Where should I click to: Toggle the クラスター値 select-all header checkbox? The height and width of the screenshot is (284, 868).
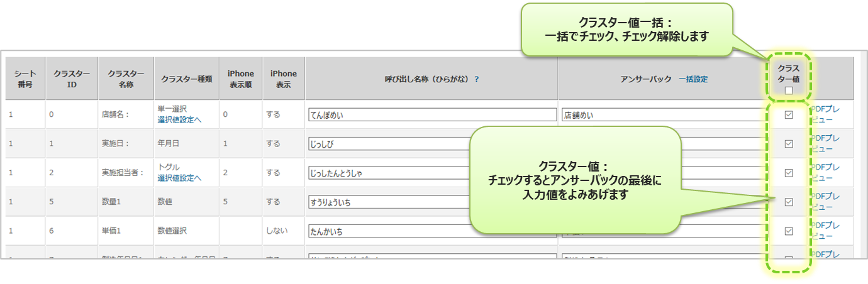[x=788, y=90]
